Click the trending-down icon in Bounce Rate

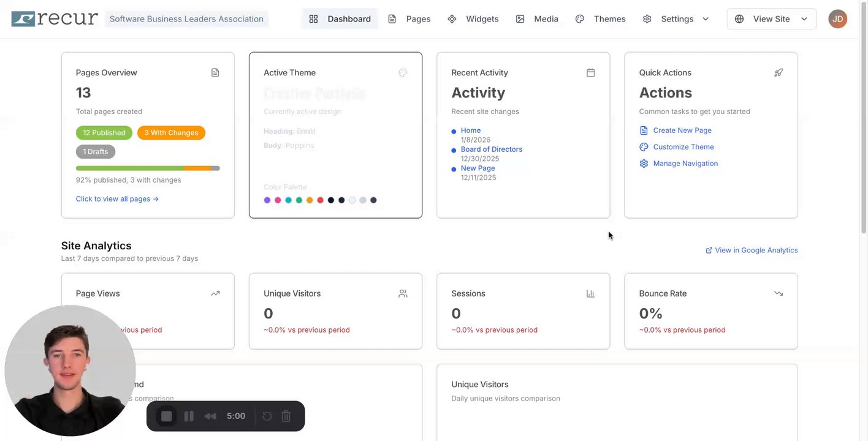(x=779, y=293)
